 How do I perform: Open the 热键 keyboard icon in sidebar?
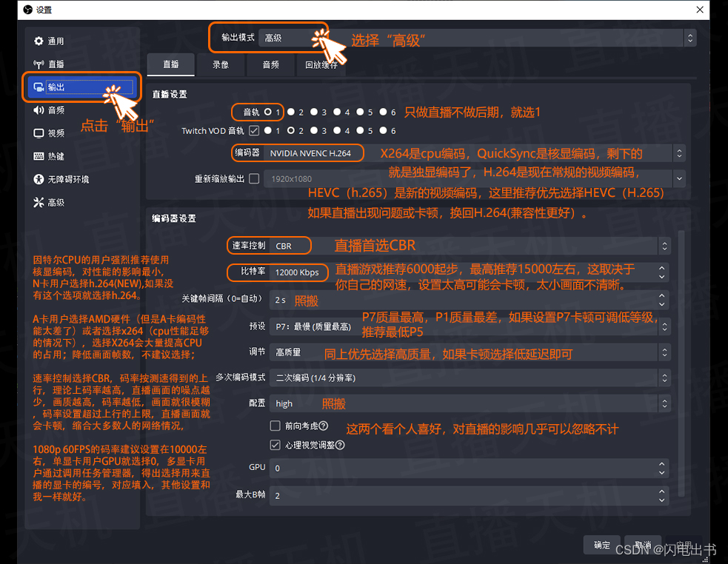coord(39,156)
